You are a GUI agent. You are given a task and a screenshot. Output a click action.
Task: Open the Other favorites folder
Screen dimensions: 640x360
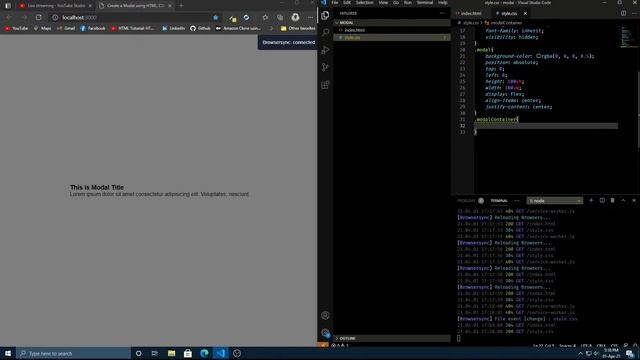point(298,28)
